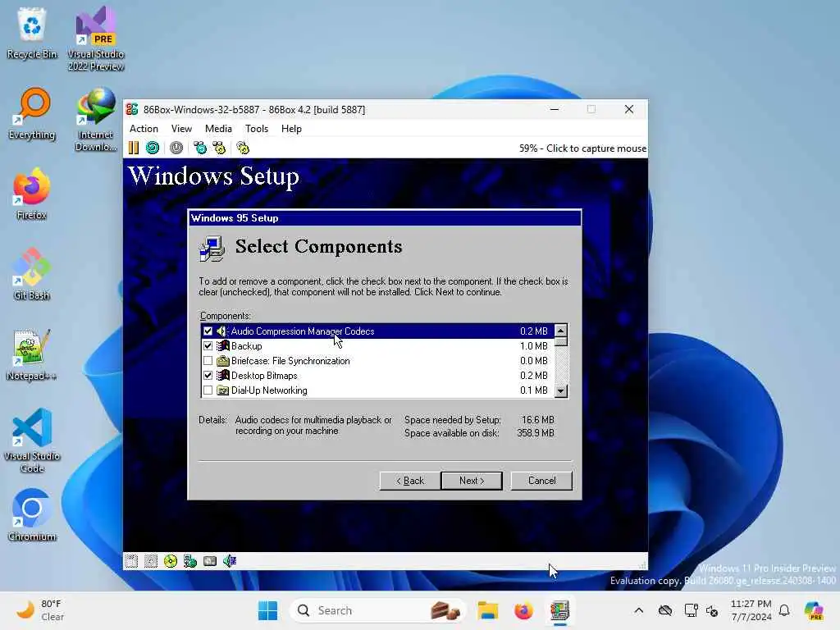The image size is (840, 630).
Task: Open Firefox from the taskbar
Action: (523, 610)
